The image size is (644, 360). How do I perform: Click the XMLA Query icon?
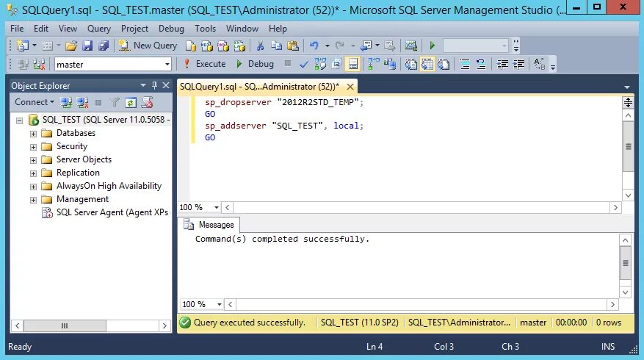click(239, 46)
